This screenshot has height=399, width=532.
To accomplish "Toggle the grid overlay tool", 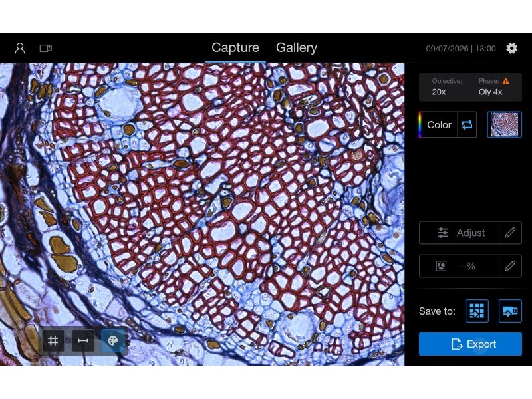I will click(53, 340).
